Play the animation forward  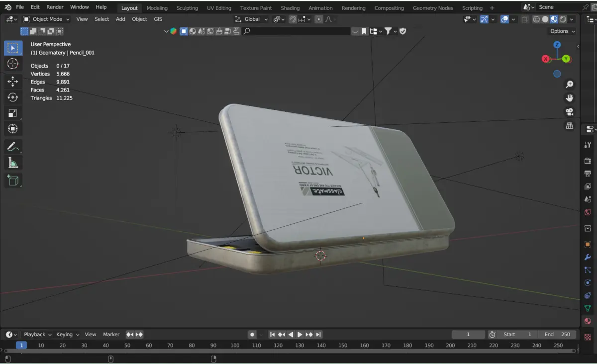tap(300, 335)
